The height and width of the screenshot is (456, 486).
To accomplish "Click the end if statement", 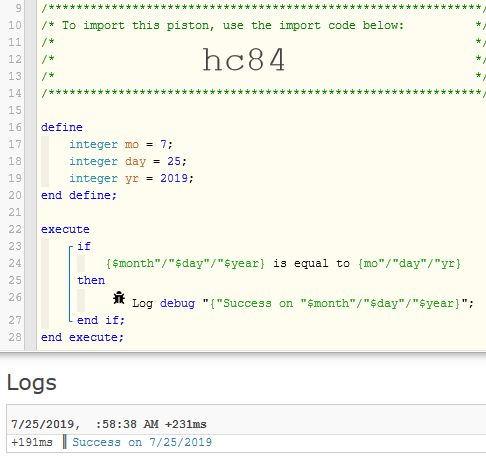I will click(101, 320).
